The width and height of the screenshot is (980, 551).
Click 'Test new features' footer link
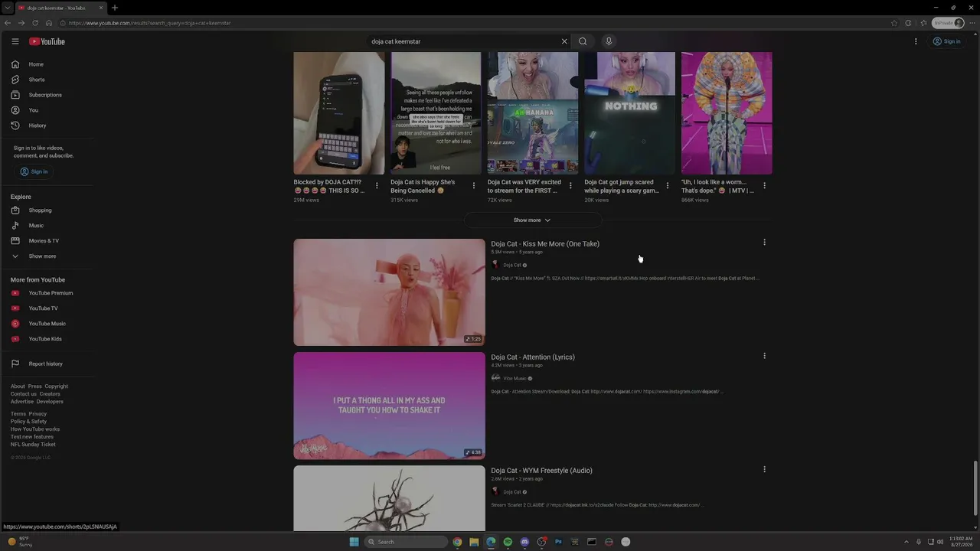(x=32, y=437)
